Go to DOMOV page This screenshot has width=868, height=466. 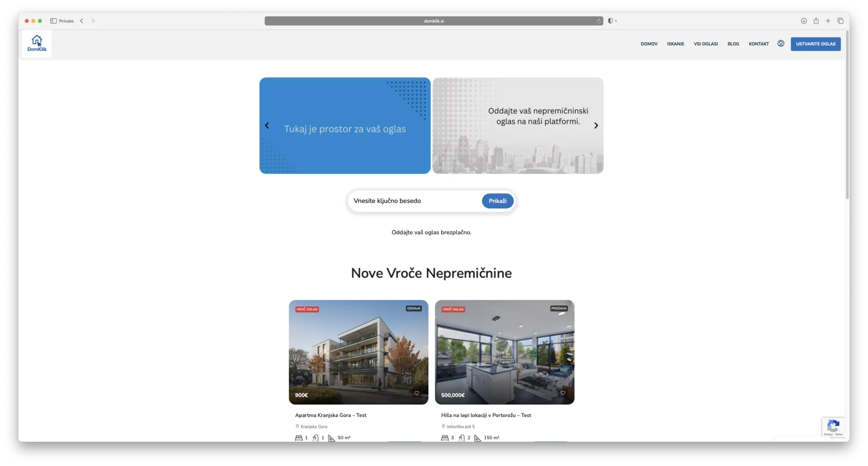(x=649, y=44)
